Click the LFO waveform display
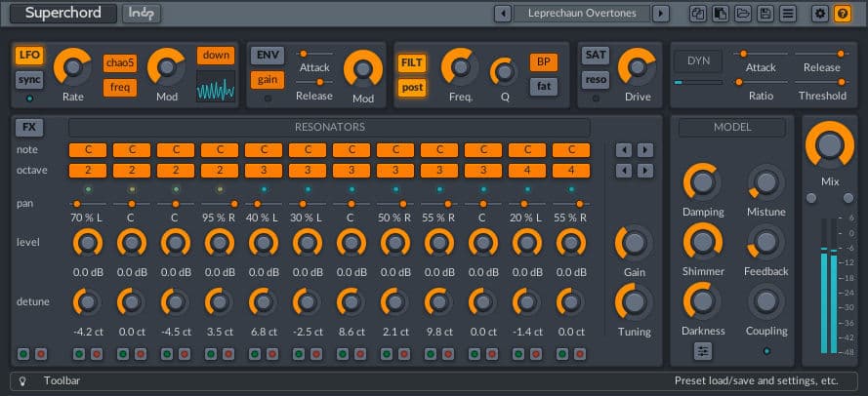The width and height of the screenshot is (868, 396). pyautogui.click(x=216, y=86)
